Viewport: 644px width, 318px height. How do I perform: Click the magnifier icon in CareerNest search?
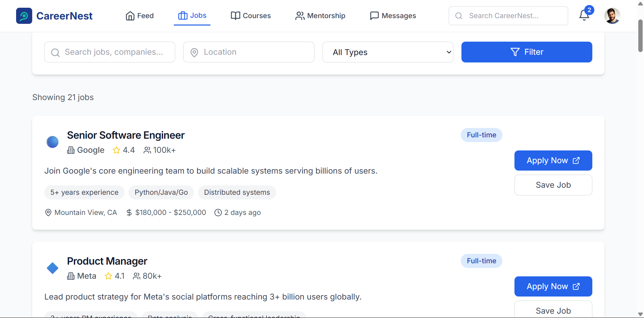pyautogui.click(x=459, y=16)
